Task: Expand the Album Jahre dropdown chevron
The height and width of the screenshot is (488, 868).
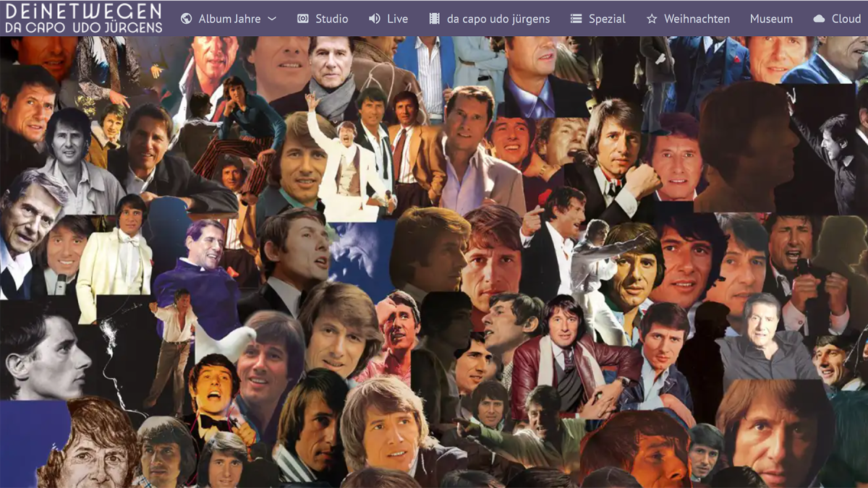Action: 272,19
